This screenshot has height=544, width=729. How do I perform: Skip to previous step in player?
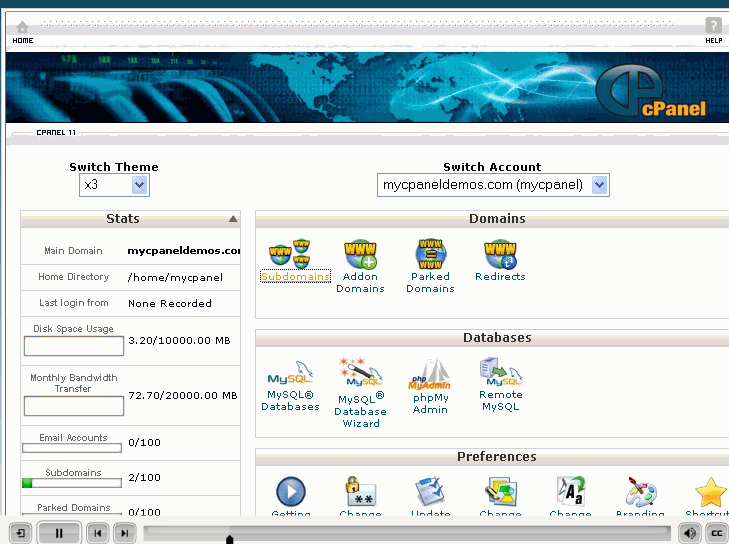98,533
